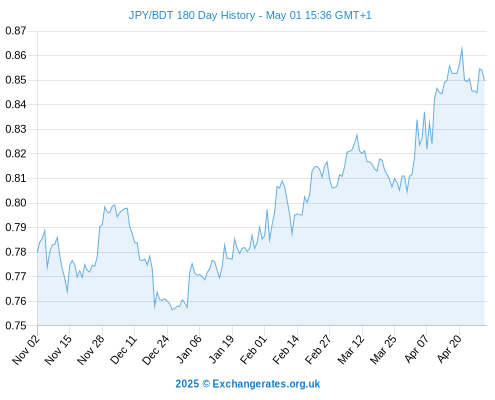
Task: Click the 0.75 y-axis value label
Action: point(16,325)
